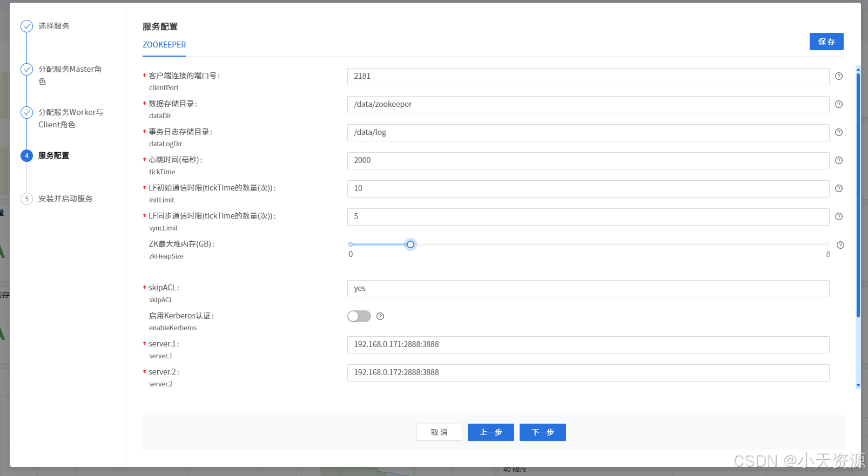This screenshot has width=868, height=476.
Task: Click the dataDir input /data/zookeeper
Action: click(588, 105)
